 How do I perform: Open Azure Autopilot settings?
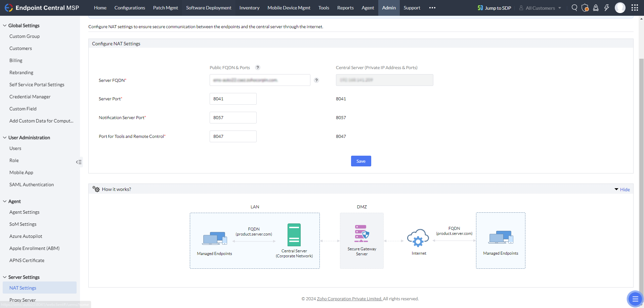pyautogui.click(x=26, y=236)
